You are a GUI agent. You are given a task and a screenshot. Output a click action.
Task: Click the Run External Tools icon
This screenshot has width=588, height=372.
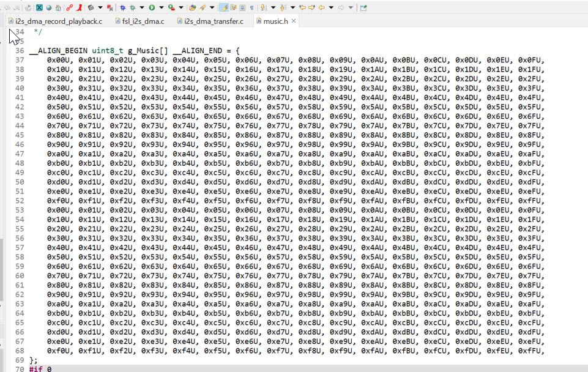pyautogui.click(x=171, y=7)
